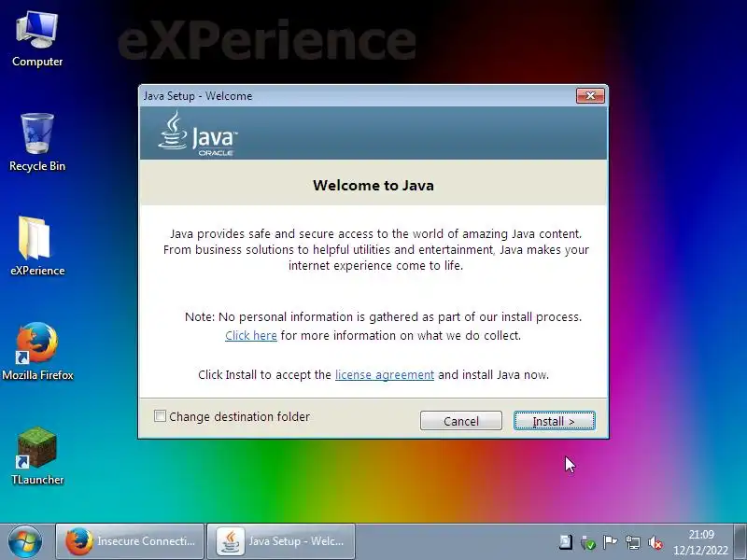Open the license agreement link
This screenshot has width=747, height=560.
point(385,375)
